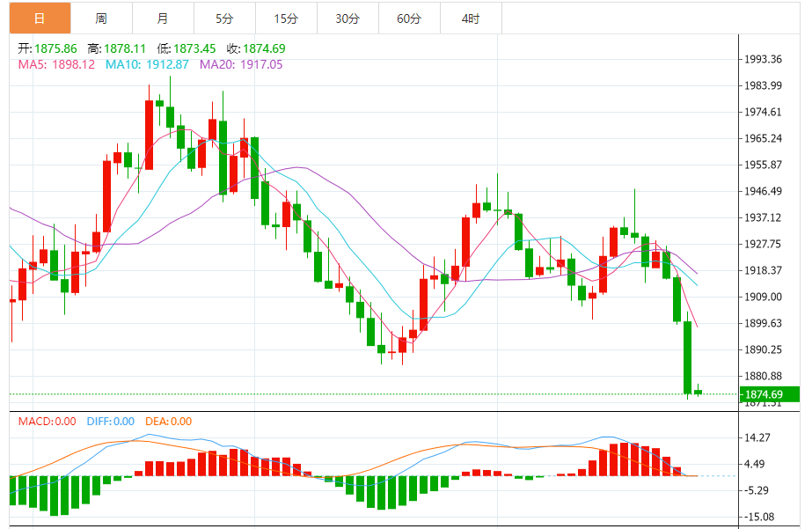Click the 高: 1878.11 high value
This screenshot has width=812, height=529.
coord(117,48)
